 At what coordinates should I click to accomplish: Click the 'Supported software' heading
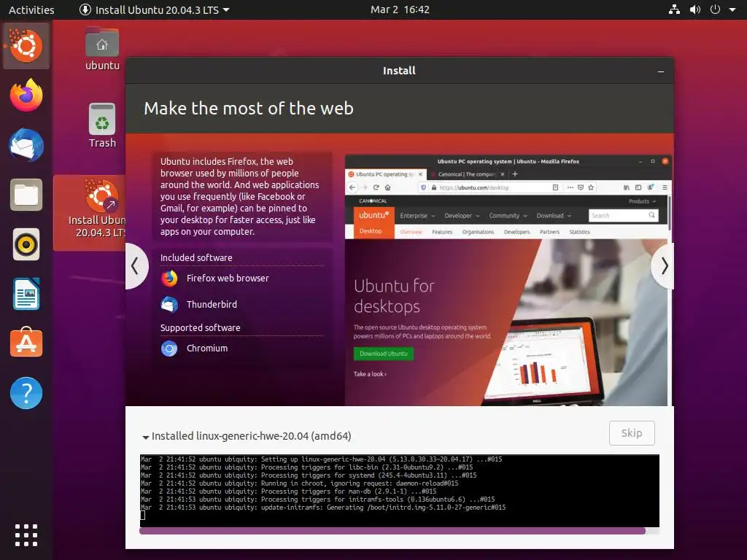pyautogui.click(x=200, y=327)
